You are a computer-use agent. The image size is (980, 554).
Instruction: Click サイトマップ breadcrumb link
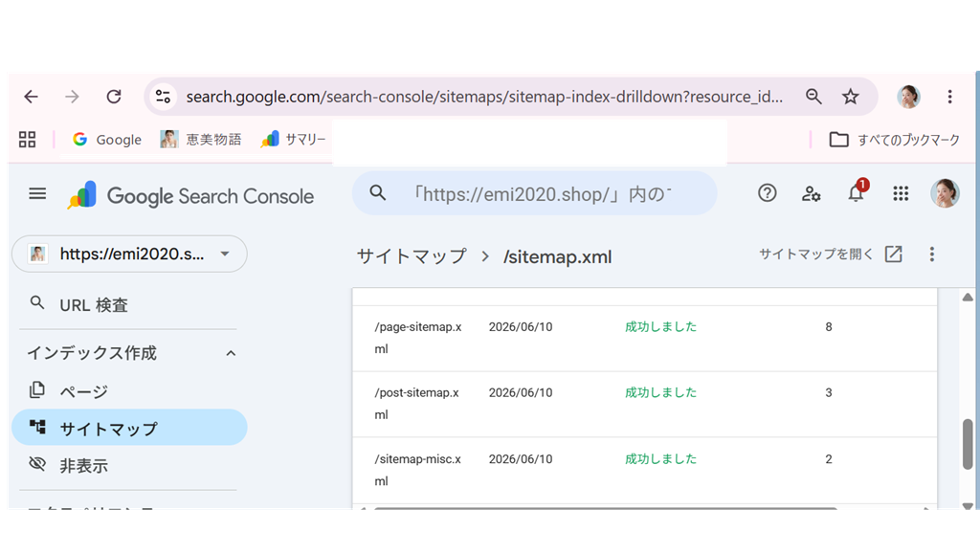(412, 256)
